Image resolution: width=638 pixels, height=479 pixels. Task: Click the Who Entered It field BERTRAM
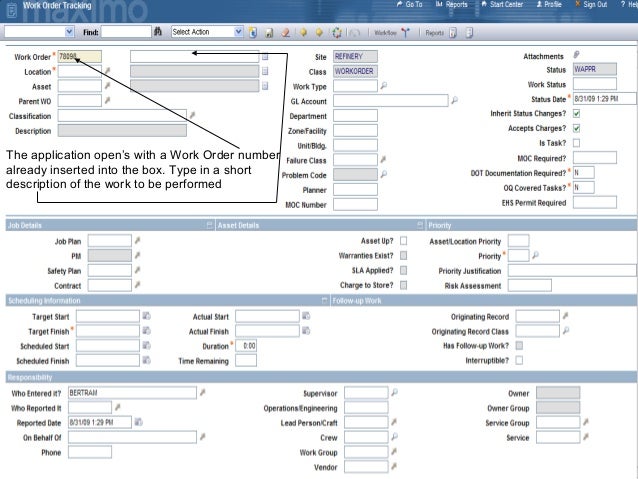point(132,393)
